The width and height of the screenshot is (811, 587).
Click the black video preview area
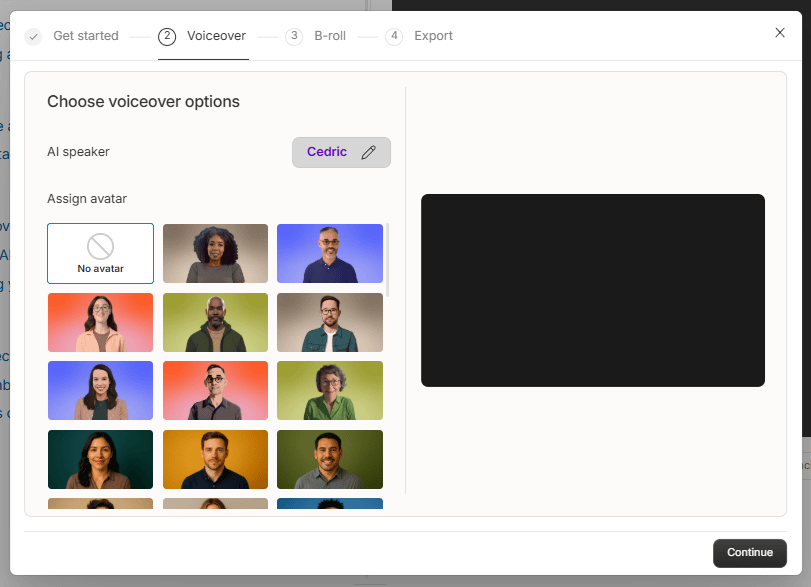click(x=593, y=290)
